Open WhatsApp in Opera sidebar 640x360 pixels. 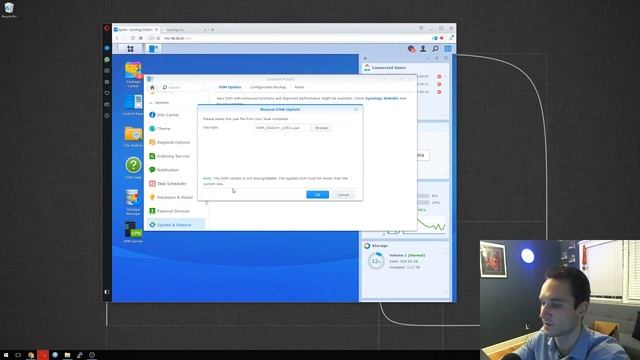click(x=107, y=60)
